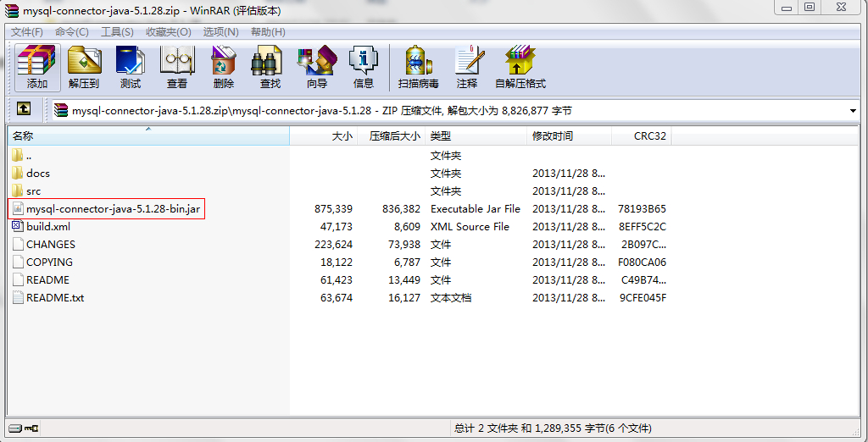
Task: Click the 测试 (Test) toolbar icon
Action: coord(130,61)
